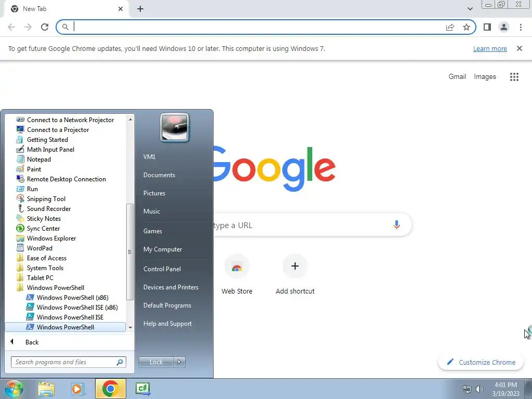Open Chrome side panel icon
This screenshot has width=532, height=399.
coord(487,27)
